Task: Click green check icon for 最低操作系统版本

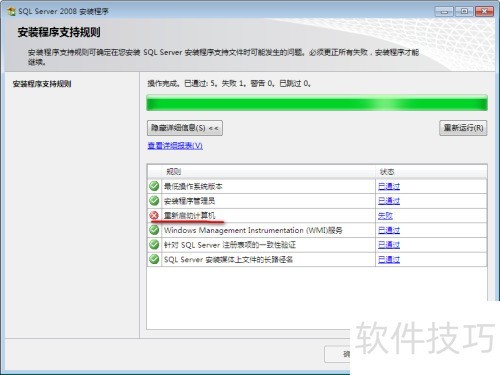Action: [x=154, y=186]
